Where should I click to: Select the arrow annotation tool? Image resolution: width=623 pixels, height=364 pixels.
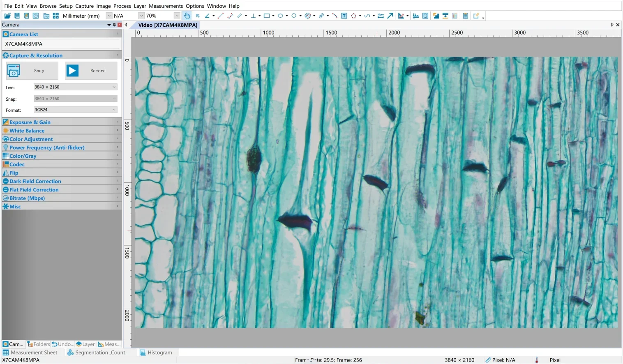click(x=390, y=16)
